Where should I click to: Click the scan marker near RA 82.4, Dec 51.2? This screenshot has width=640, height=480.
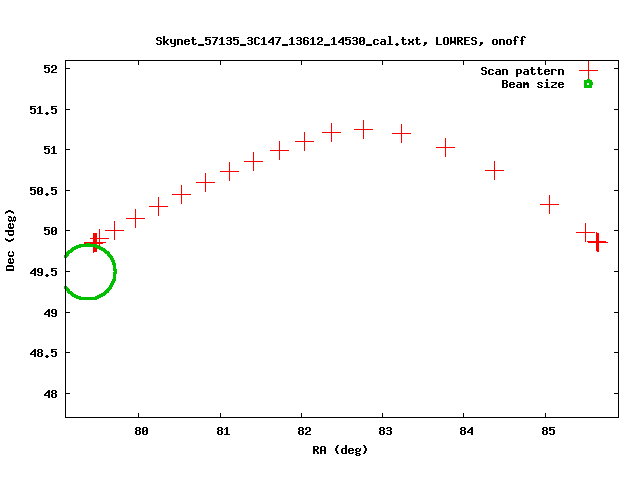[331, 132]
